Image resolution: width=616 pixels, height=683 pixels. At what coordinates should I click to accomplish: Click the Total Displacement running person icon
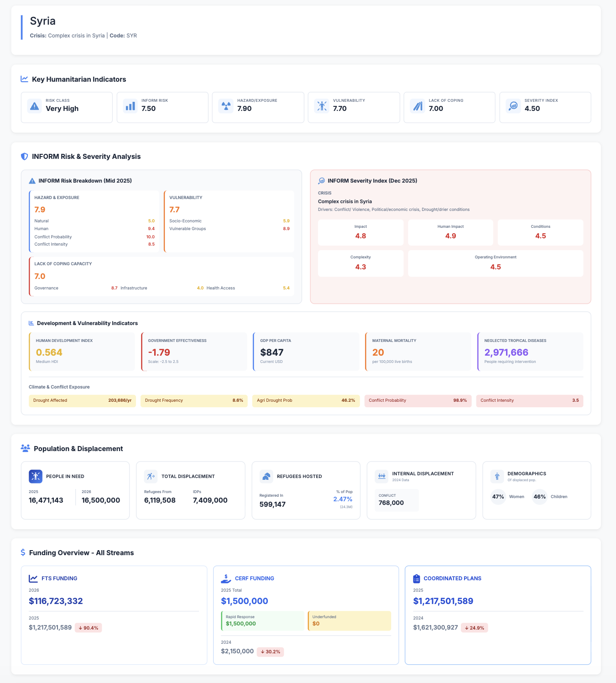pos(151,476)
